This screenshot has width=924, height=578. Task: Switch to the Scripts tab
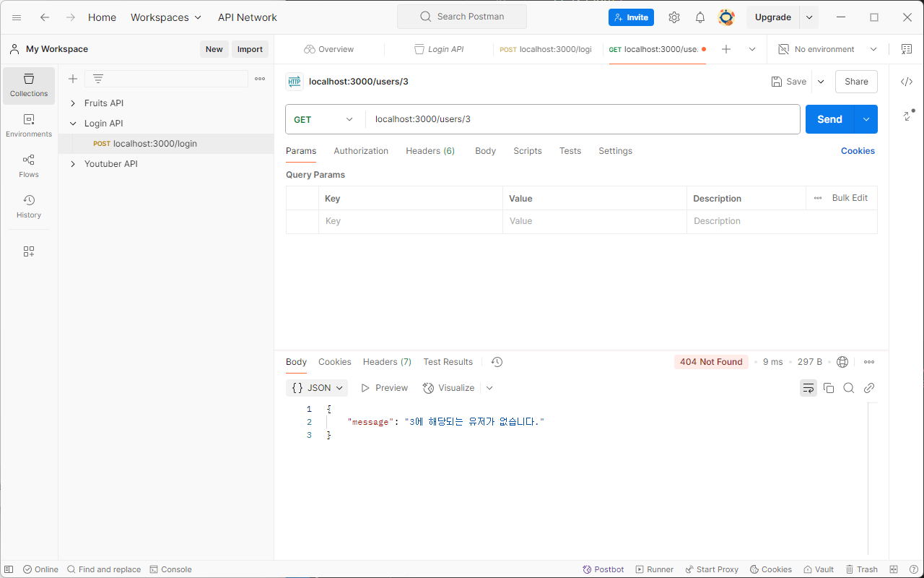(528, 151)
